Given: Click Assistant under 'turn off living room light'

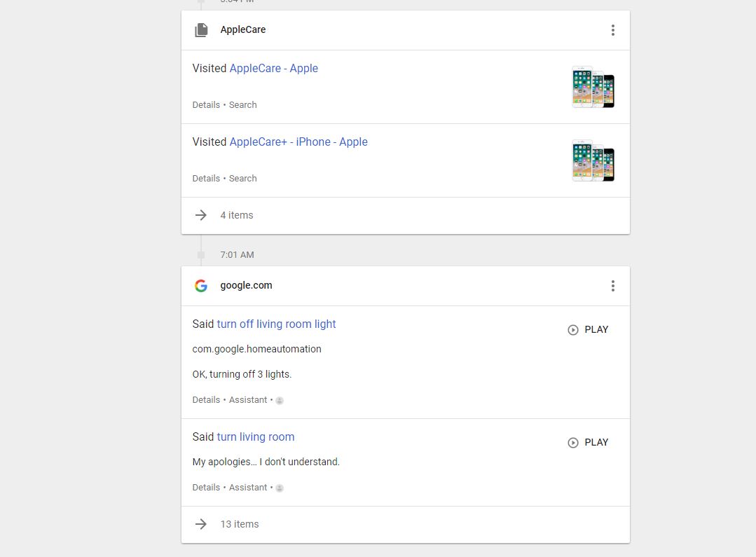Looking at the screenshot, I should pyautogui.click(x=248, y=400).
